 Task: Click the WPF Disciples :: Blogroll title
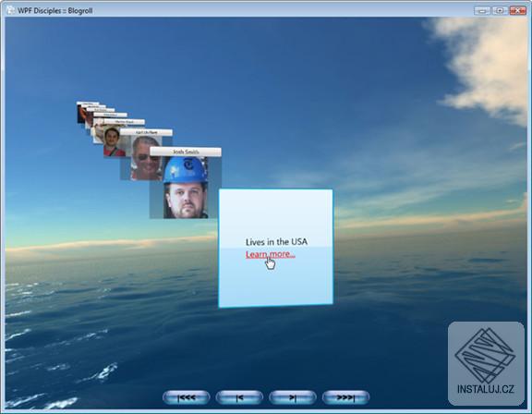55,10
